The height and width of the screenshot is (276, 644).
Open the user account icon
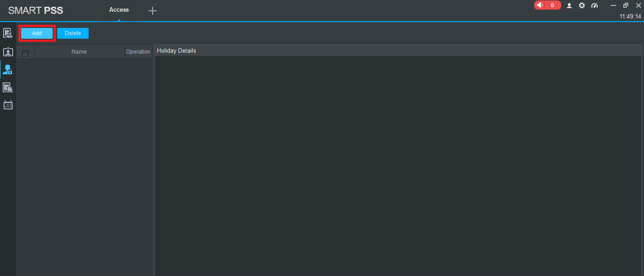(x=569, y=5)
